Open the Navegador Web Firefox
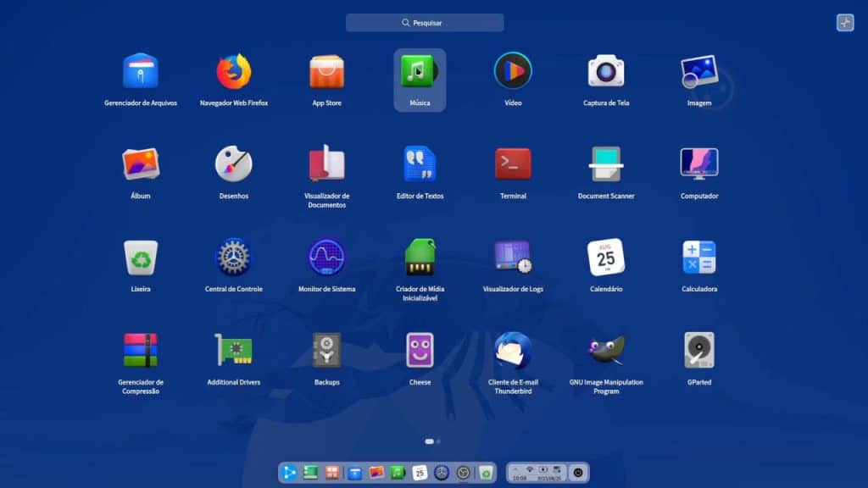This screenshot has width=868, height=488. pyautogui.click(x=232, y=76)
